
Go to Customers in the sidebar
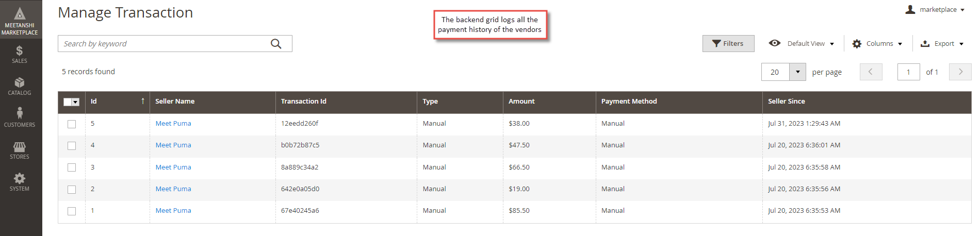point(20,118)
